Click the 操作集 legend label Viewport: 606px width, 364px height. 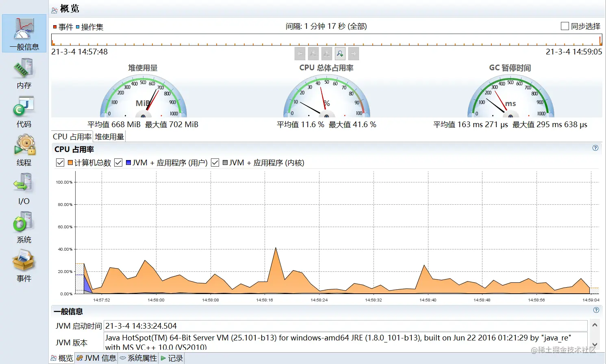pyautogui.click(x=92, y=27)
